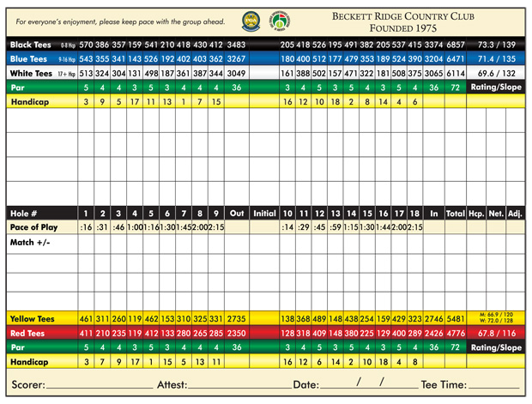Click the Founded 1975 text
The width and height of the screenshot is (532, 404).
[403, 28]
